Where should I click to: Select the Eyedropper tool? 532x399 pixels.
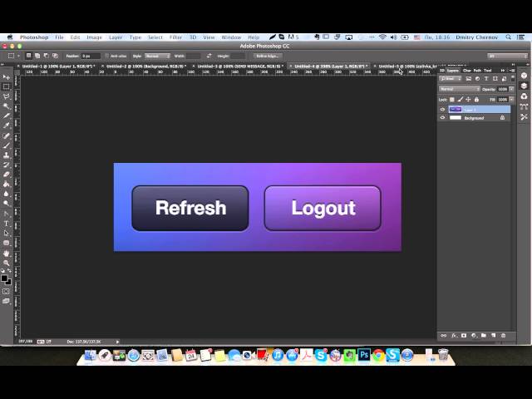pyautogui.click(x=6, y=126)
